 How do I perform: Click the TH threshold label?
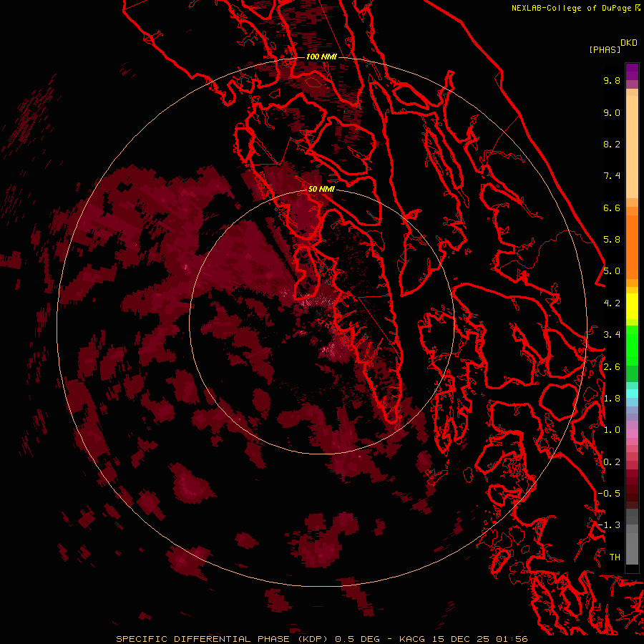[615, 557]
